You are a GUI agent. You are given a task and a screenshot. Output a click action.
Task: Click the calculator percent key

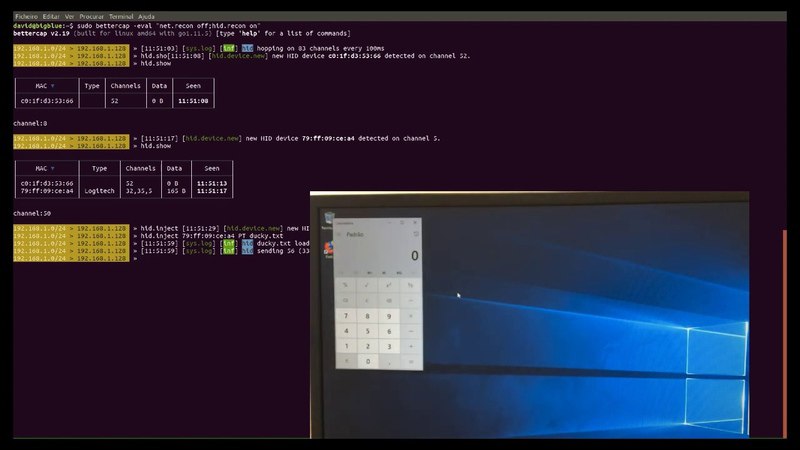[345, 285]
